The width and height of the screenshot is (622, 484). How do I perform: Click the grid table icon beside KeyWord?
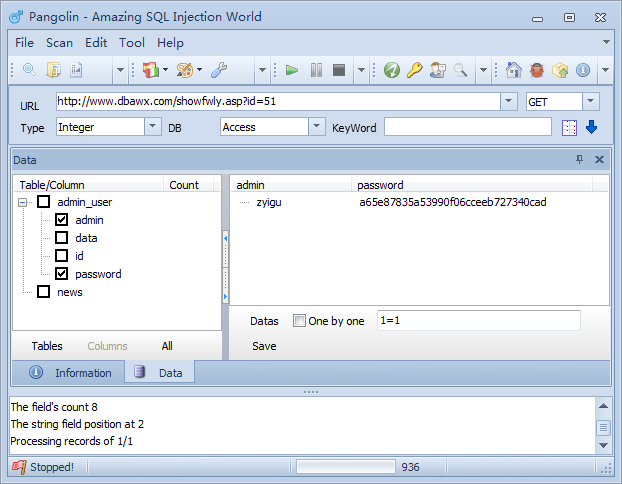569,128
